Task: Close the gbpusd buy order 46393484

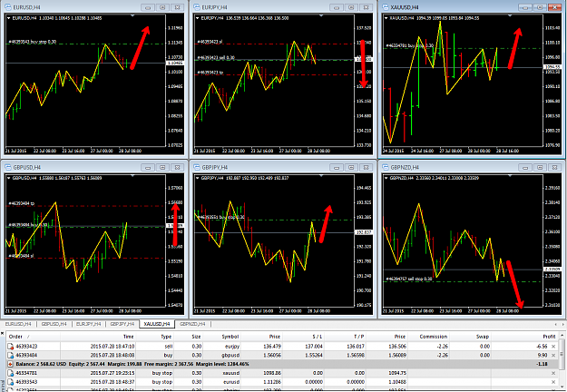Action: (553, 355)
